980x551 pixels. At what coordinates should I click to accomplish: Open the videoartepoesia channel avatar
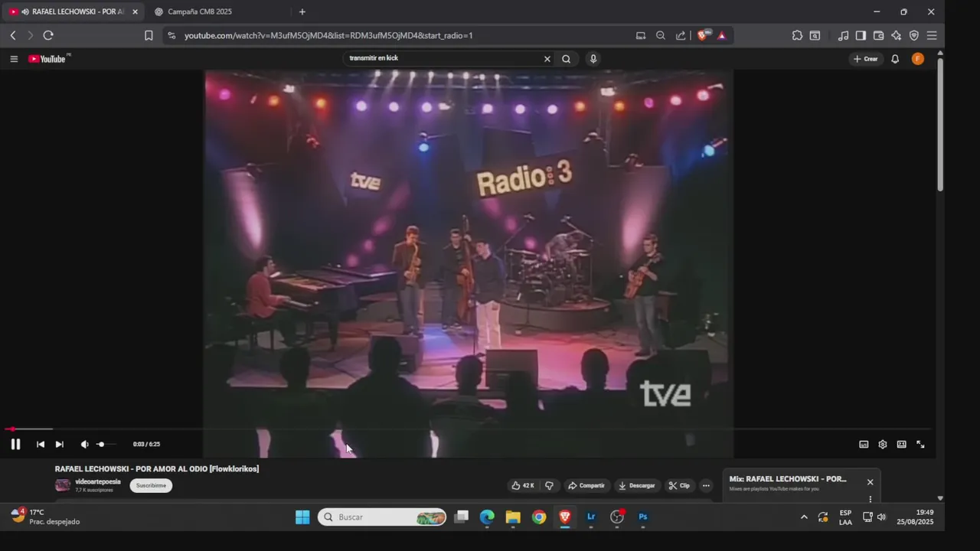coord(63,485)
